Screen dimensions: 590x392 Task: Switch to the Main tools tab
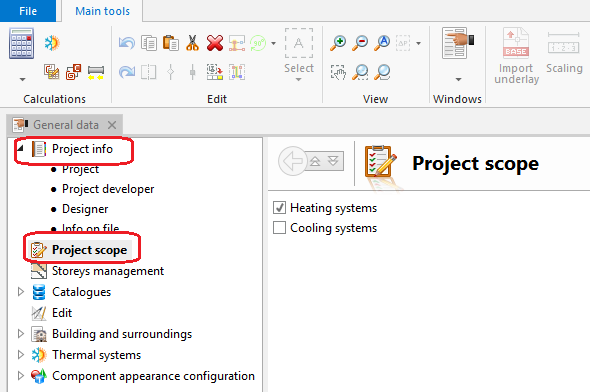point(102,11)
